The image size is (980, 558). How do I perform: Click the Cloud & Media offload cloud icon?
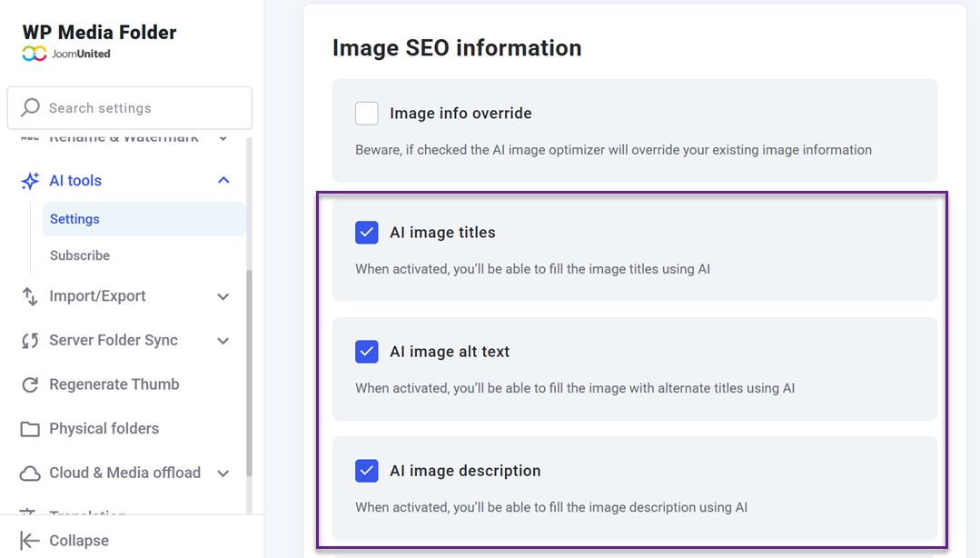point(29,473)
